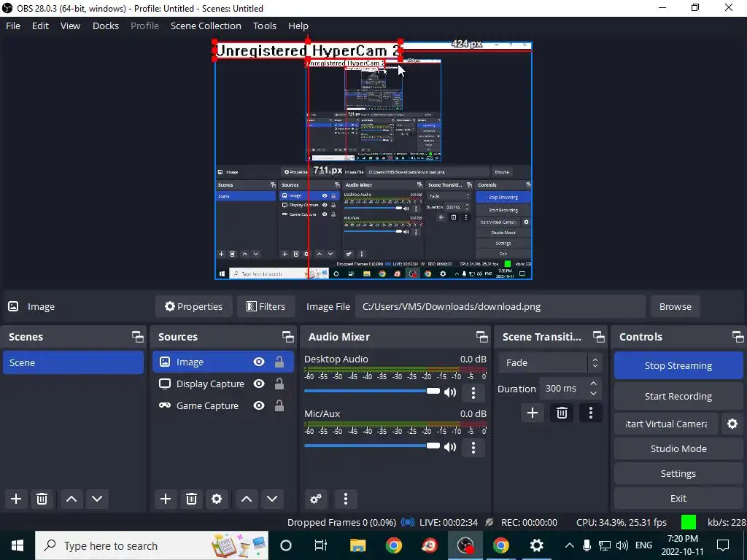Screen dimensions: 747x560
Task: Open source properties gear in Sources toolbar
Action: (x=217, y=499)
